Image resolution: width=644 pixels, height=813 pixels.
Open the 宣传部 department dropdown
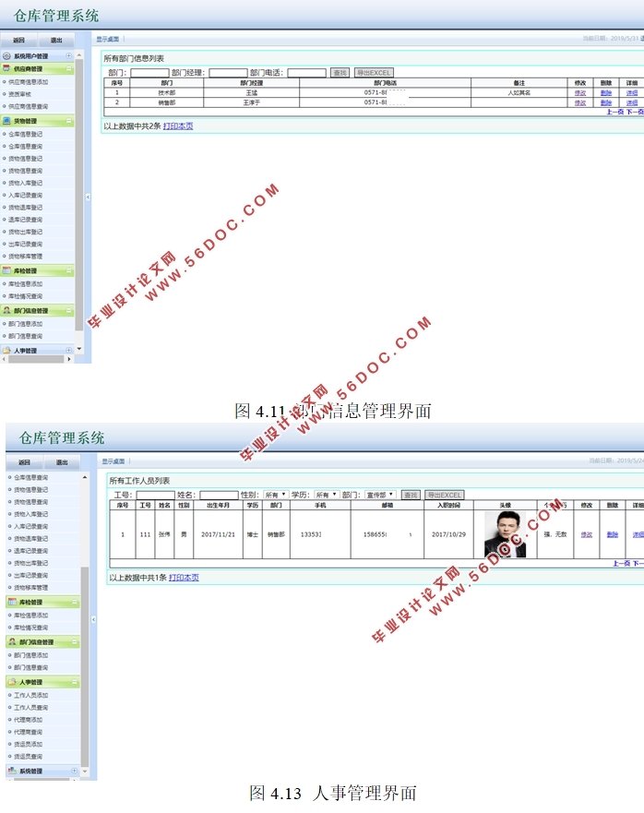380,496
